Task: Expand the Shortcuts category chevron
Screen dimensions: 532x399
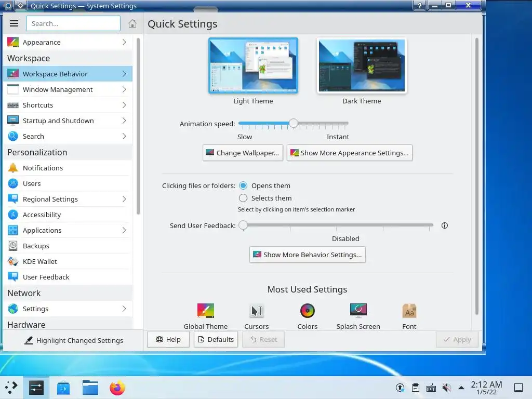Action: (x=124, y=105)
